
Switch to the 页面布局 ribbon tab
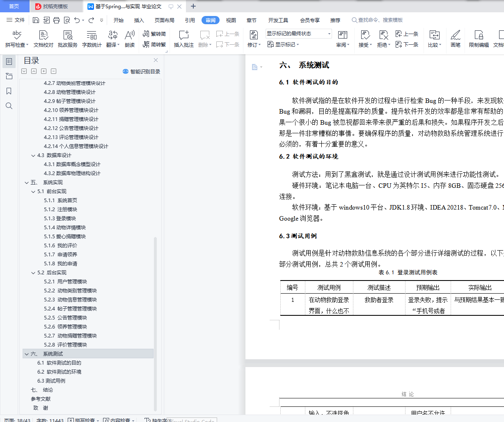coord(165,20)
